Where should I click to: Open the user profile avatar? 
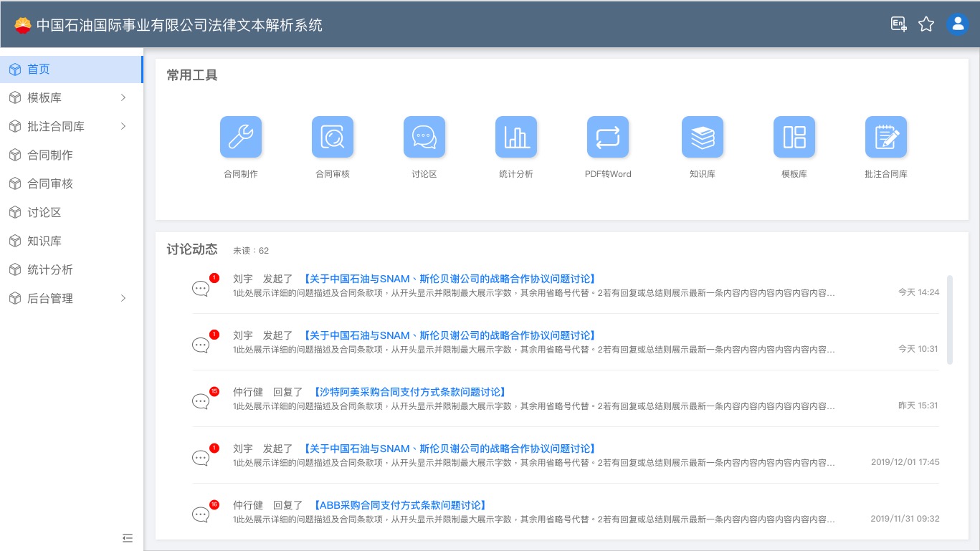click(x=958, y=24)
